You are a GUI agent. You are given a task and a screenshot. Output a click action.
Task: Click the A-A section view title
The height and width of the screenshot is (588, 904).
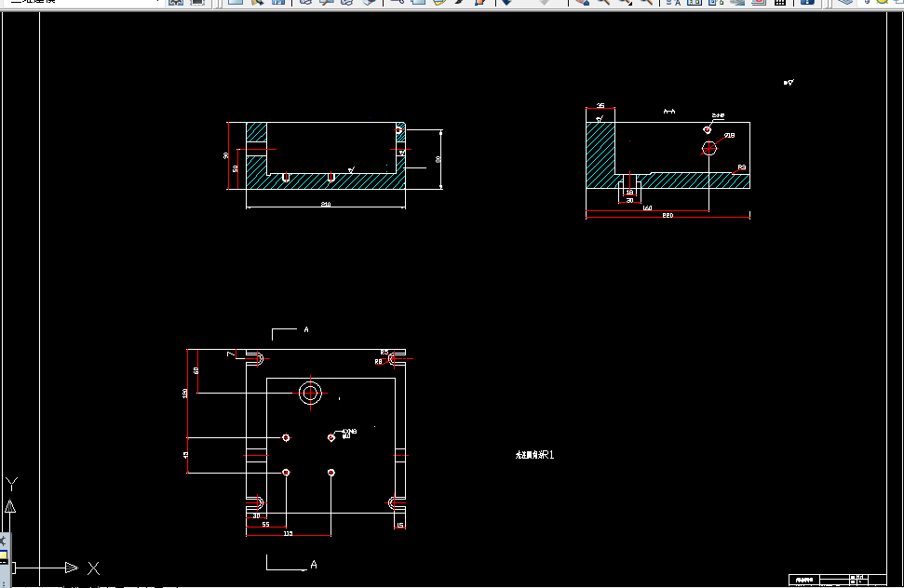tap(668, 111)
